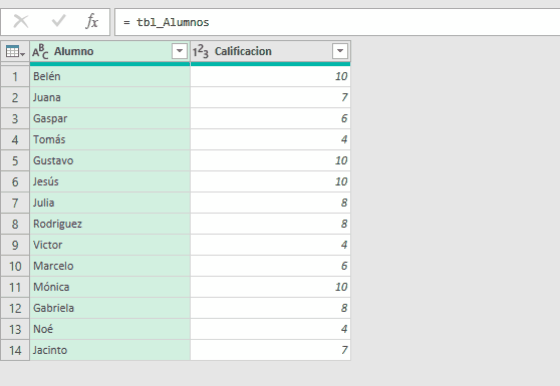Viewport: 560px width, 386px height.
Task: Select the cell containing Victor
Action: click(x=110, y=245)
